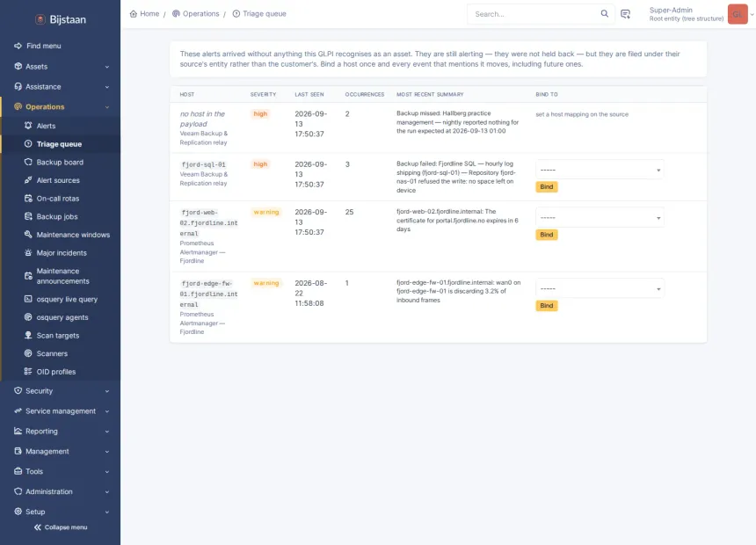Click the OID profiles list icon
Viewport: 756px width, 545px height.
click(28, 371)
